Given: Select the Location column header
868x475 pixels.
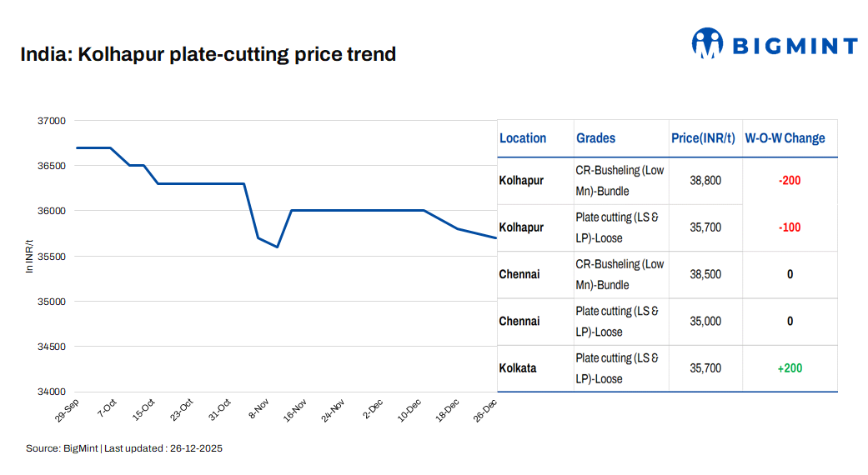Looking at the screenshot, I should click(523, 138).
